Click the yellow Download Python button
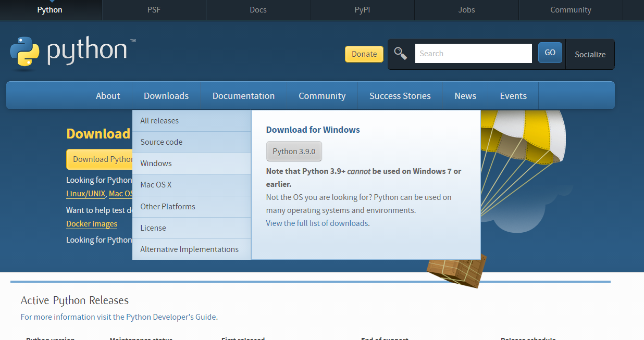644x340 pixels. coord(100,159)
